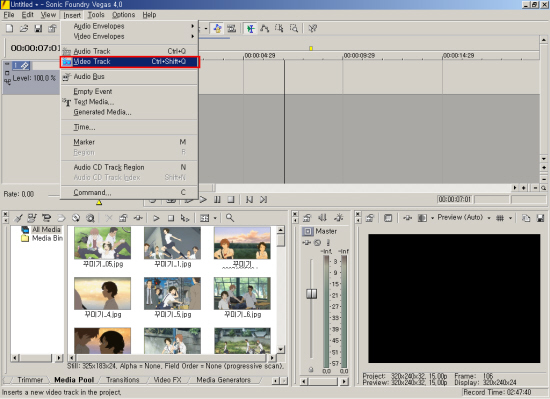550x399 pixels.
Task: Choose Text Media from Insert menu
Action: [129, 102]
